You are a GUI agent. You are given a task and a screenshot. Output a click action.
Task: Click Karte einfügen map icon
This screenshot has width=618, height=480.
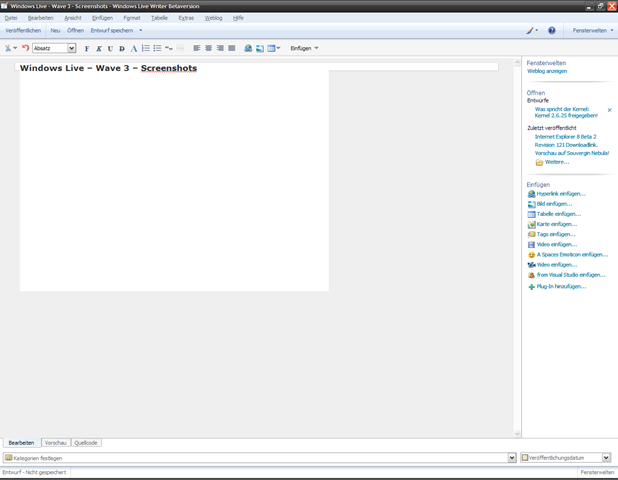pyautogui.click(x=531, y=225)
